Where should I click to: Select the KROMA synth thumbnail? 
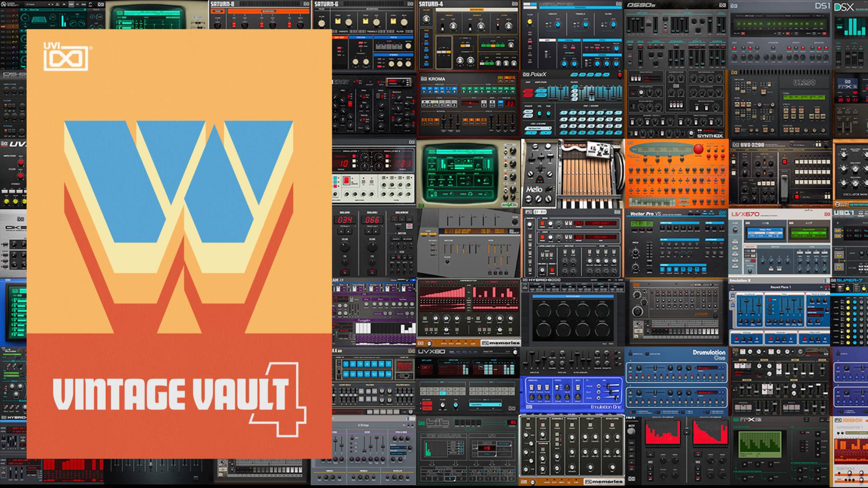[x=468, y=105]
